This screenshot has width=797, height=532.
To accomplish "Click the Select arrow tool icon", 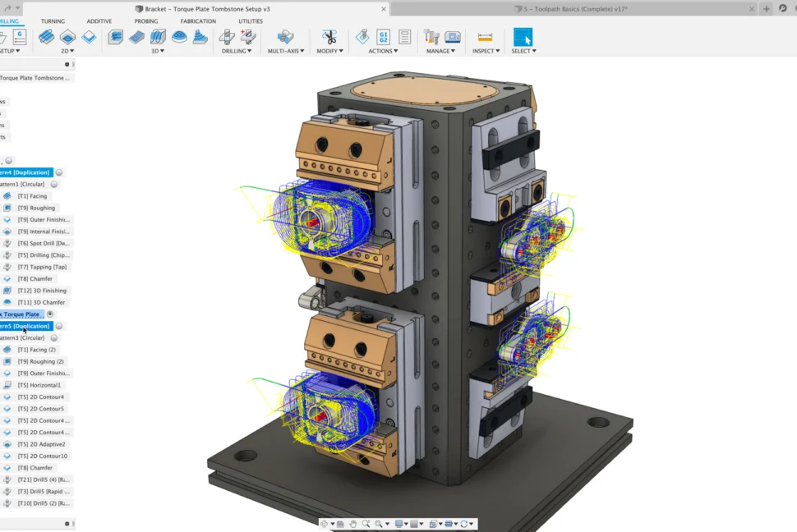I will (523, 37).
